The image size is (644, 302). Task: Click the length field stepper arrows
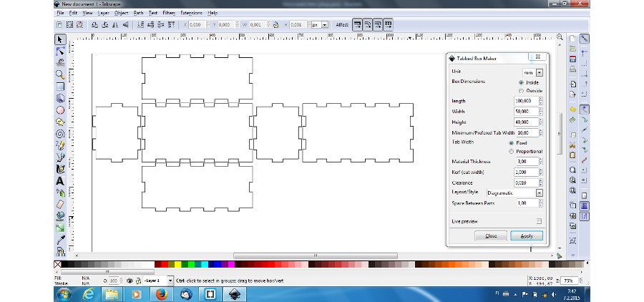[540, 101]
